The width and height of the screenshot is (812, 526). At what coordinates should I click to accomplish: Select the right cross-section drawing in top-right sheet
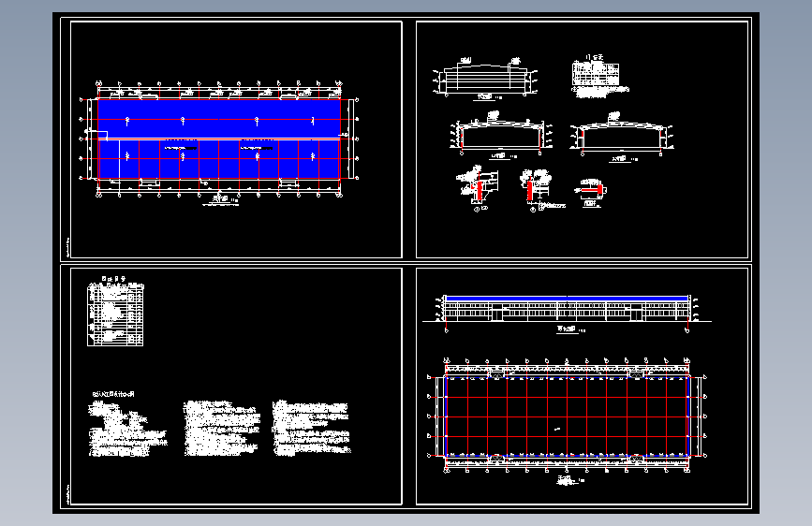(x=622, y=136)
